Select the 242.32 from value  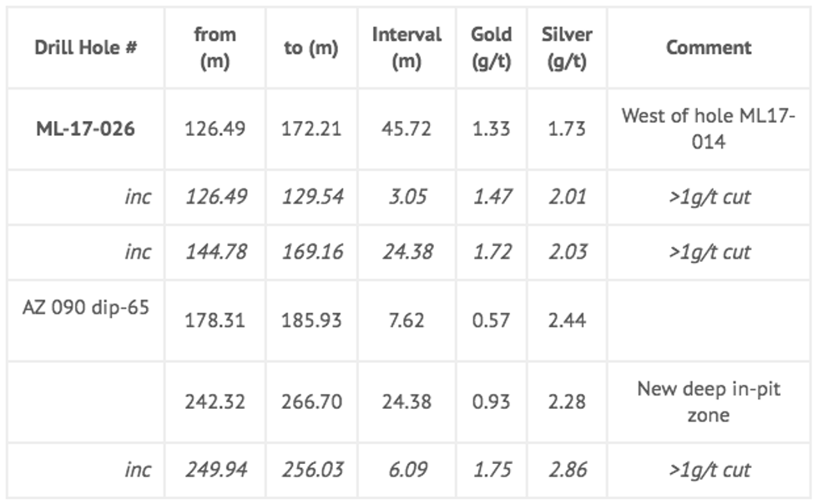(x=215, y=402)
